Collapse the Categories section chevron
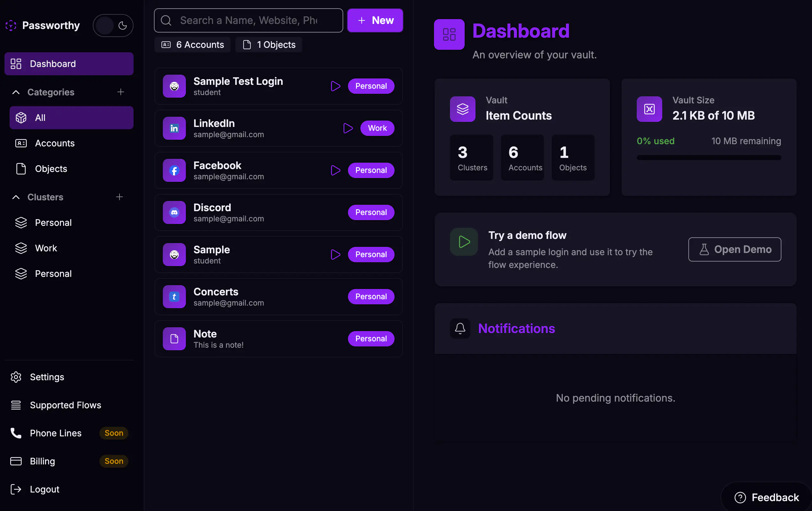The image size is (812, 511). pyautogui.click(x=16, y=92)
